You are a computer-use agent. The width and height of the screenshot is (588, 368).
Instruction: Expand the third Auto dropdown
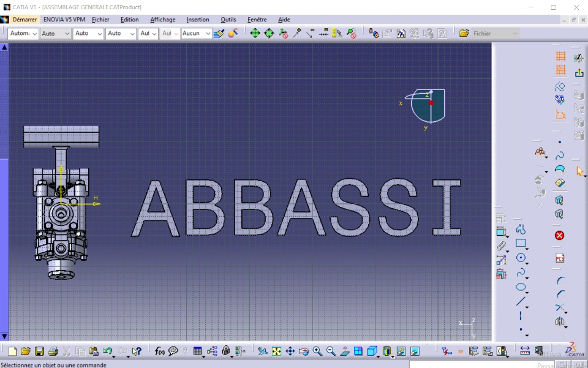coord(88,33)
